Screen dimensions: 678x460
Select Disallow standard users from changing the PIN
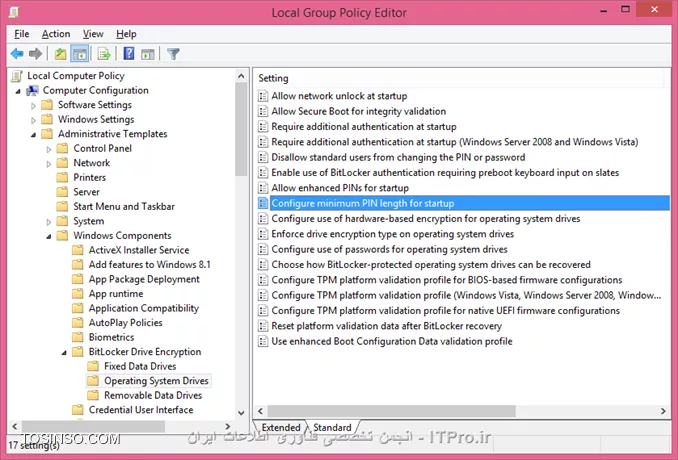[x=398, y=157]
